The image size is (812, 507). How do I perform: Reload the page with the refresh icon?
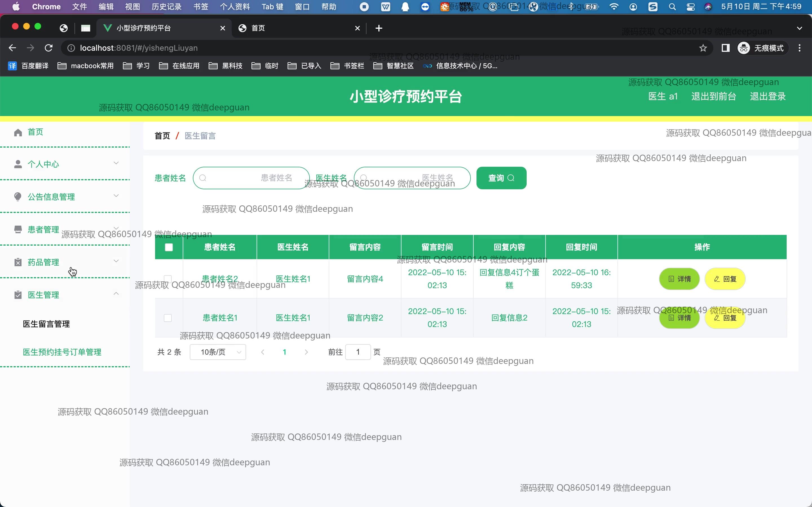click(49, 48)
